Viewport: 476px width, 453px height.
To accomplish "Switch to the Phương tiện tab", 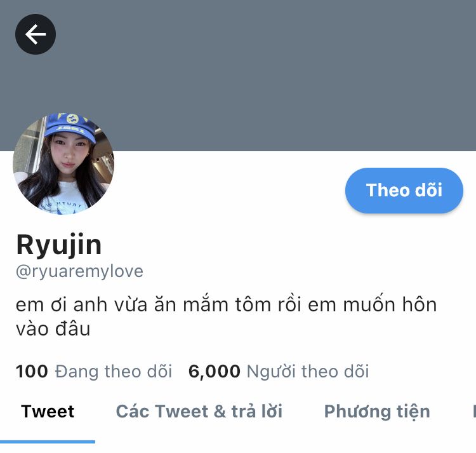I will coord(377,412).
